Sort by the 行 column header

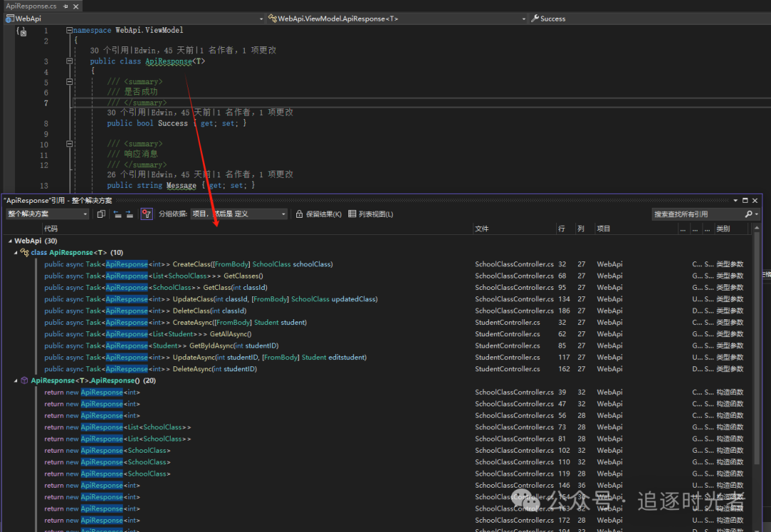click(562, 229)
